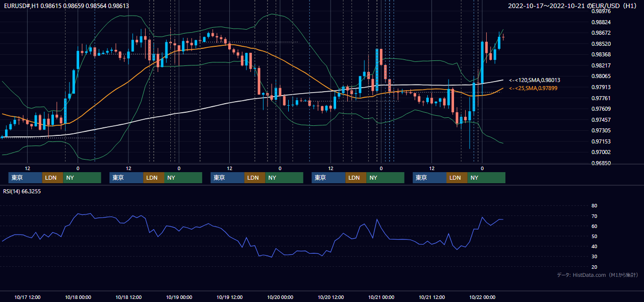Click price axis label 0.97913
This screenshot has width=644, height=302.
point(601,87)
